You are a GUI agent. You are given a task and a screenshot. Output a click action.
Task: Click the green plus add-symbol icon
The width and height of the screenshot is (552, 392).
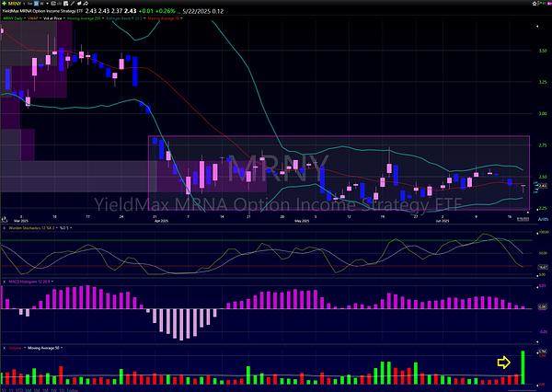point(4,4)
